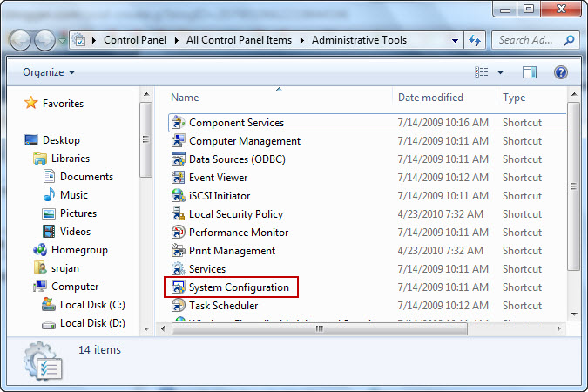The width and height of the screenshot is (588, 392).
Task: Expand the arrow after All Control Panel Items
Action: pyautogui.click(x=302, y=40)
